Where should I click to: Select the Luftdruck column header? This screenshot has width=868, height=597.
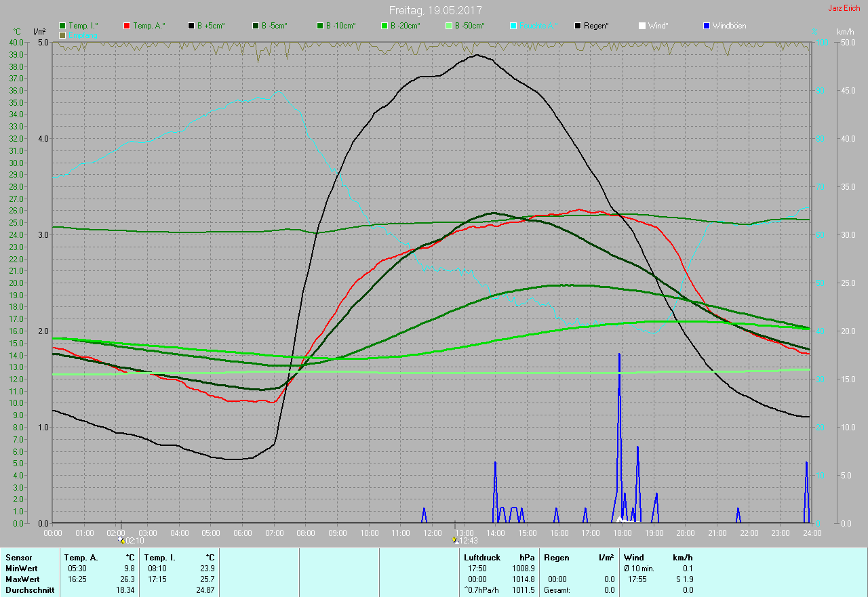pyautogui.click(x=482, y=558)
